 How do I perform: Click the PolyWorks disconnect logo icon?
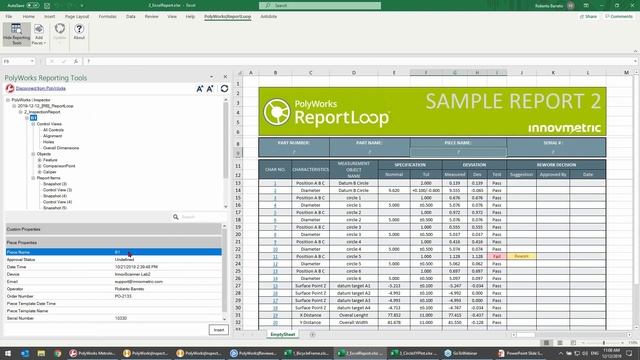10,88
